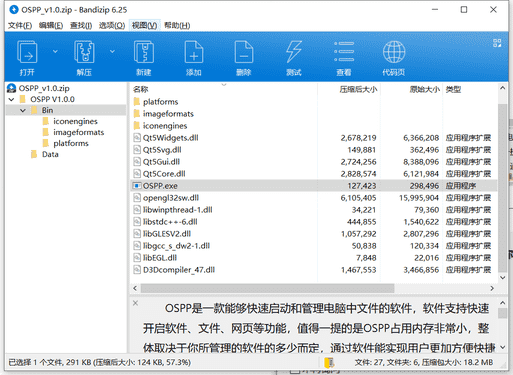Collapse the OSPP V1.0.0 tree node

tap(11, 99)
